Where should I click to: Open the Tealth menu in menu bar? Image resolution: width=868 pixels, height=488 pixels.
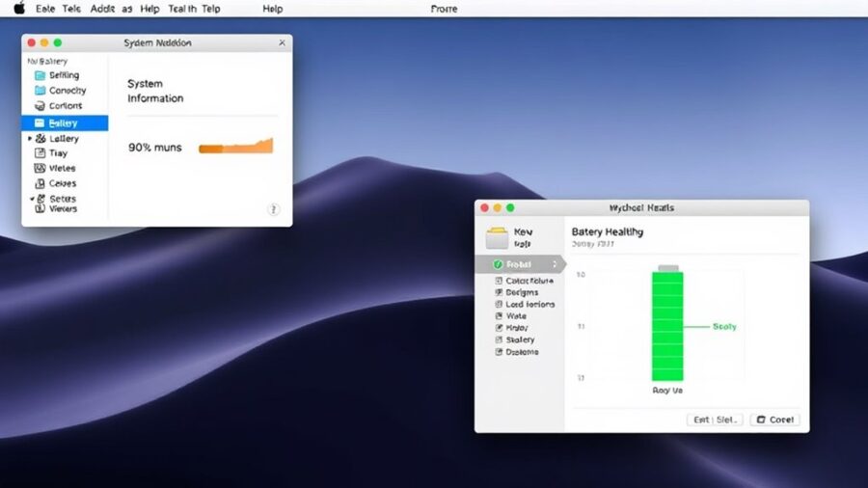[181, 9]
